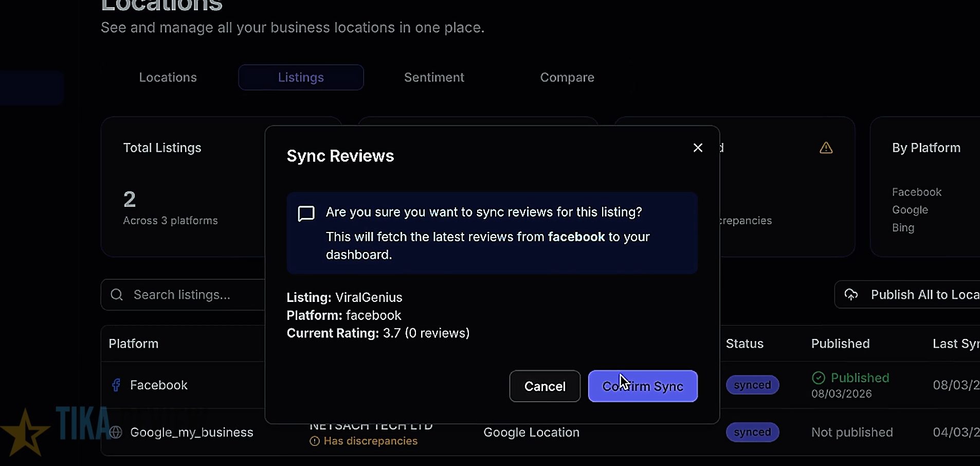Open the Compare tab
980x466 pixels.
pyautogui.click(x=567, y=77)
